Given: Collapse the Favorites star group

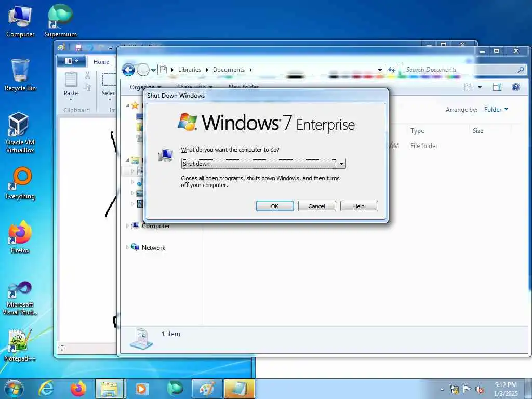Looking at the screenshot, I should [128, 105].
